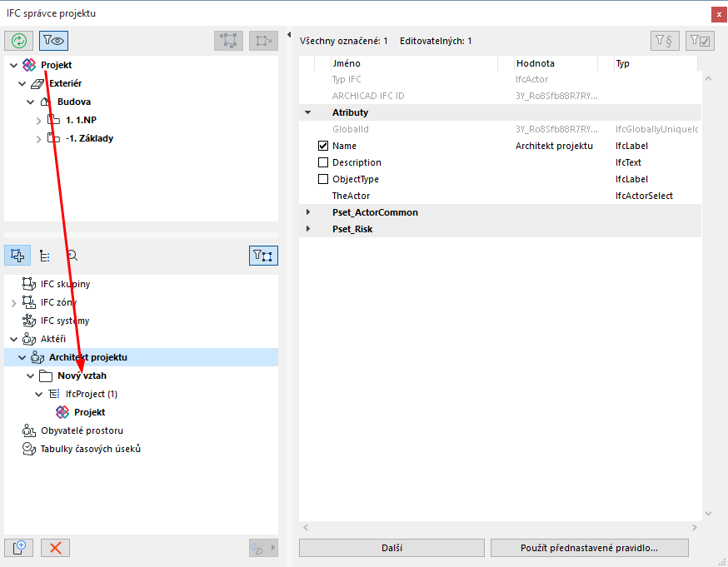This screenshot has height=567, width=728.
Task: Expand the 1. 1.NP story node
Action: (x=38, y=120)
